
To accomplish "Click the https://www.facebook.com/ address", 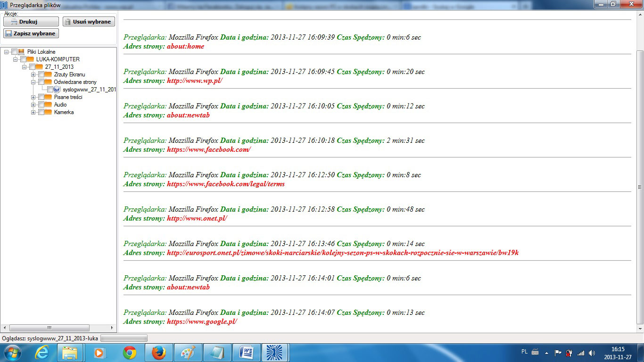I will point(208,149).
